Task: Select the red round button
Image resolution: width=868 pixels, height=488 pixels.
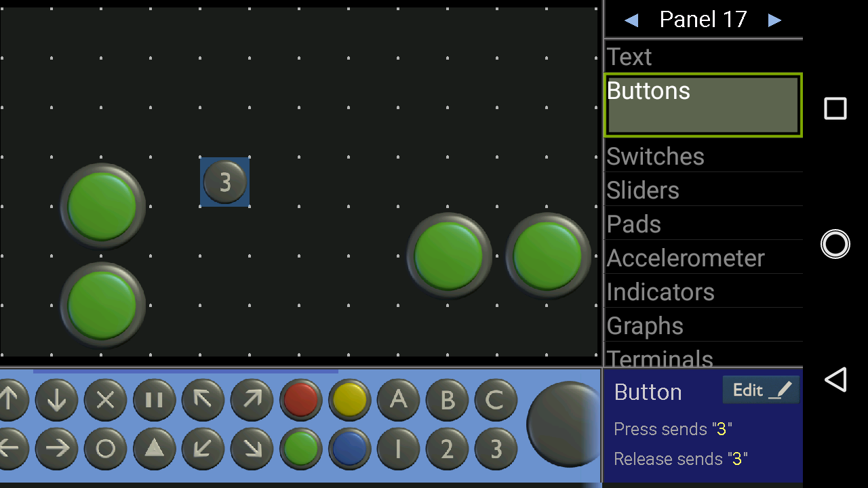Action: coord(300,400)
